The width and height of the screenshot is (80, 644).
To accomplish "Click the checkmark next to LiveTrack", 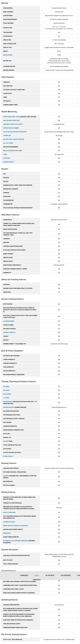I will 59,284.
